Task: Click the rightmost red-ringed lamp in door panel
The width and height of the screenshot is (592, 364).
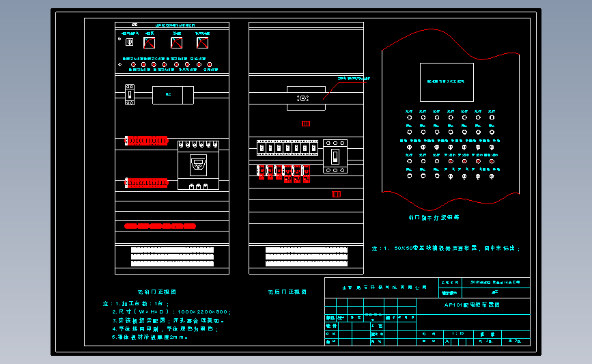Action: coord(492,161)
